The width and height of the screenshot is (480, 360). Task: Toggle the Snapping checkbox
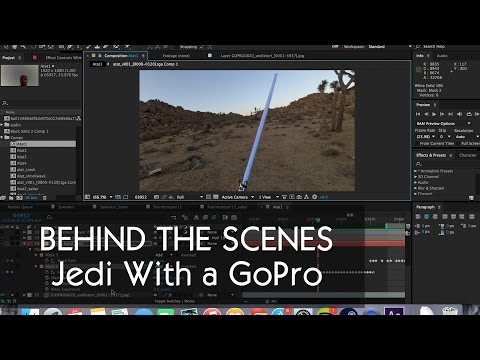tap(176, 47)
